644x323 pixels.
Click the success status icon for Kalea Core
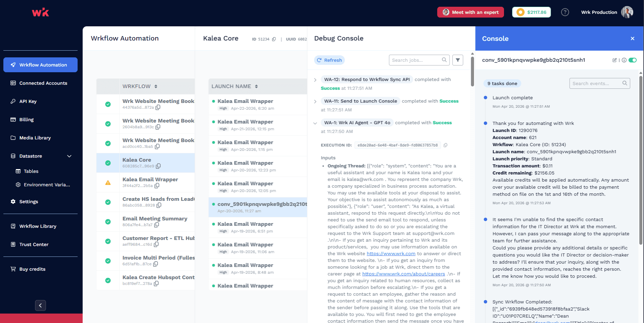pos(108,163)
